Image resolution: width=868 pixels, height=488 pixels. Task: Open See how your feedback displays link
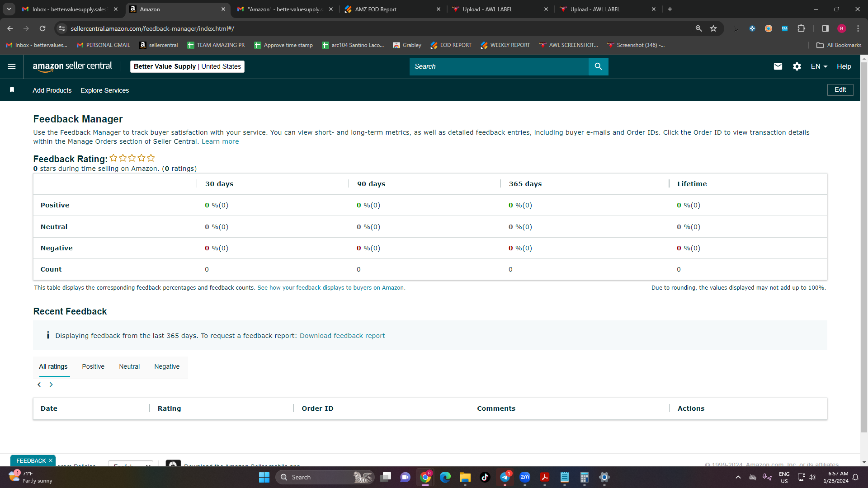coord(331,288)
